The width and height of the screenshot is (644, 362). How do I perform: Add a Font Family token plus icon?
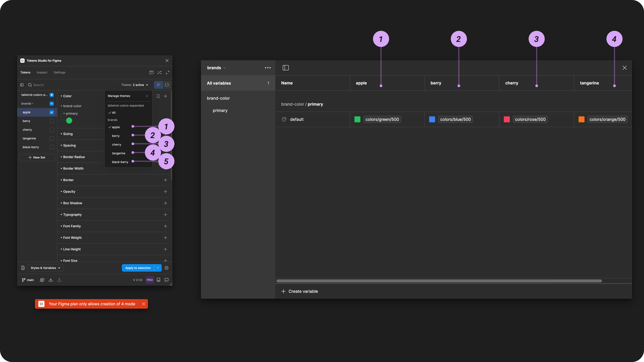tap(166, 226)
